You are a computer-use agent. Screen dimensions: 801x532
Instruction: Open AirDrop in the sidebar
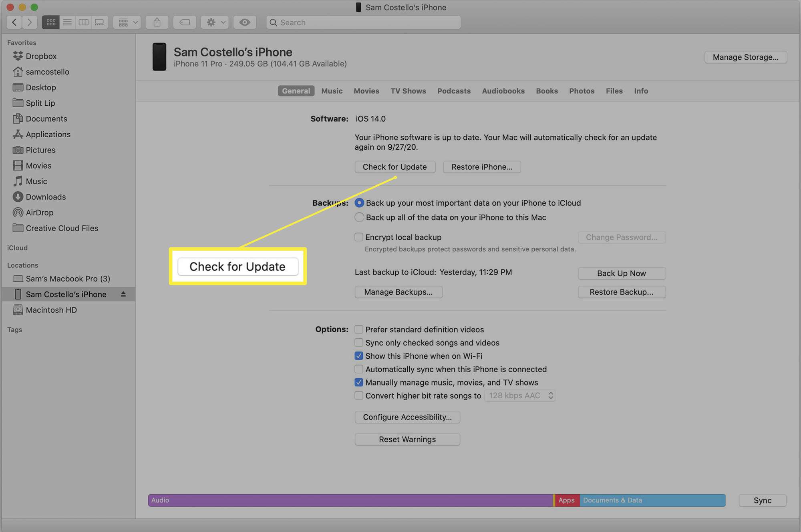39,212
